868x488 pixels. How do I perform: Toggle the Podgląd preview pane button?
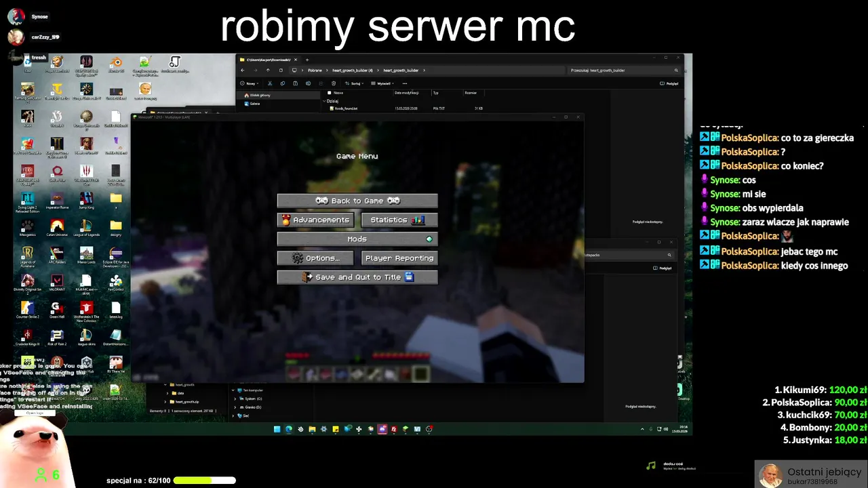(x=669, y=83)
